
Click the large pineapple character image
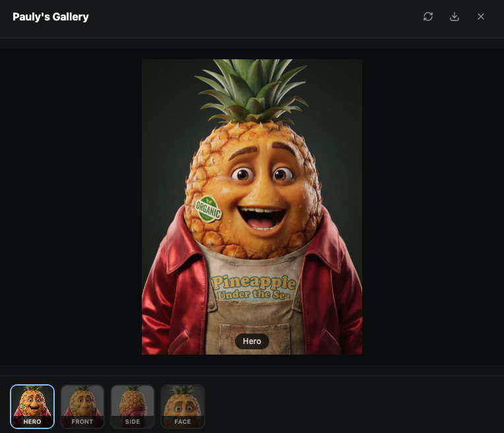point(252,206)
